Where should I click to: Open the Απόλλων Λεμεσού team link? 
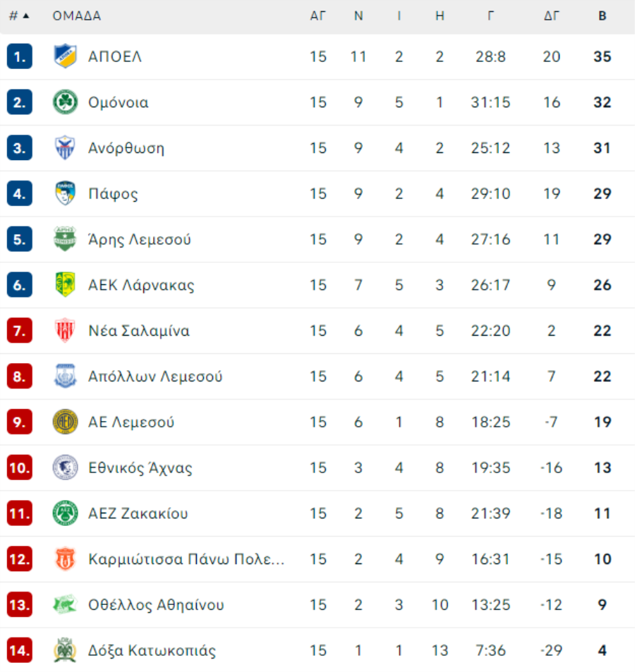pyautogui.click(x=155, y=377)
